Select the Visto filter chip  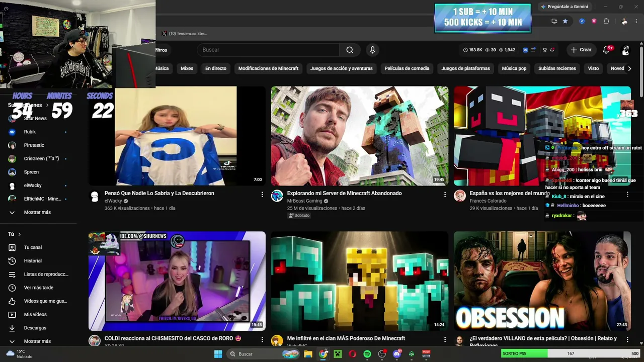[594, 68]
